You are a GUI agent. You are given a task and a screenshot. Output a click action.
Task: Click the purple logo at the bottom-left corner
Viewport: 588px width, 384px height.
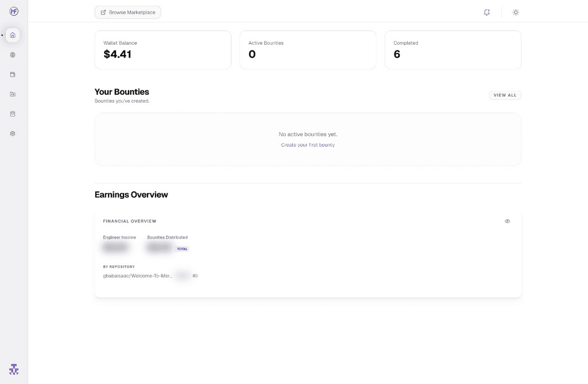tap(14, 369)
